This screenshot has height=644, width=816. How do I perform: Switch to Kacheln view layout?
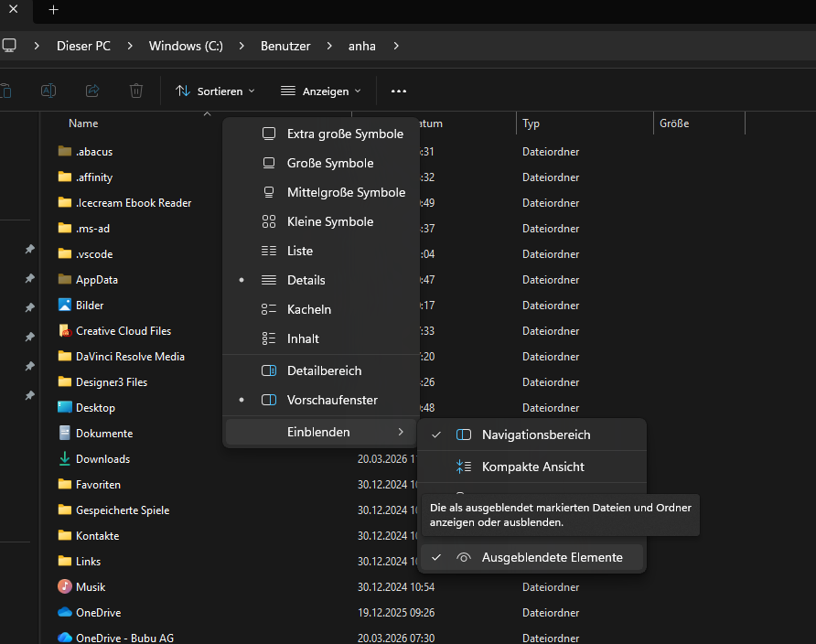tap(308, 309)
